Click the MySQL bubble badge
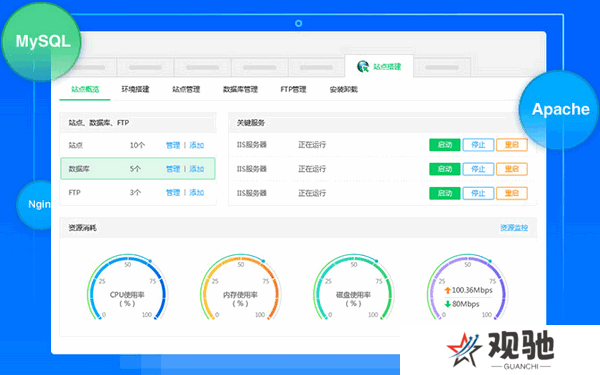 click(x=41, y=41)
